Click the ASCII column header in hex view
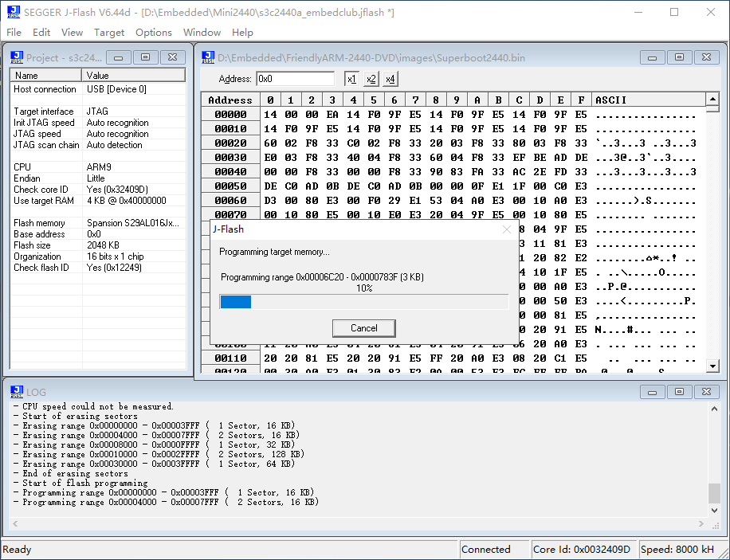The image size is (730, 560). [649, 100]
